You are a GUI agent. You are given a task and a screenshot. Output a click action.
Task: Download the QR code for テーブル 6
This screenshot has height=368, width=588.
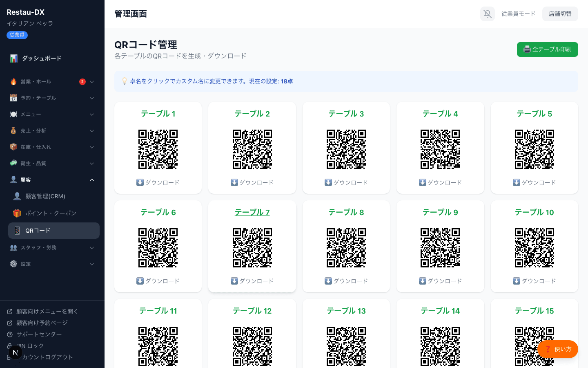158,281
